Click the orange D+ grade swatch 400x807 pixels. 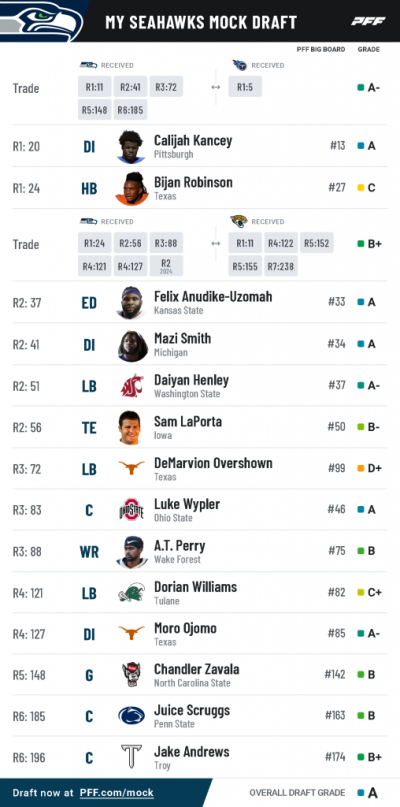(361, 469)
